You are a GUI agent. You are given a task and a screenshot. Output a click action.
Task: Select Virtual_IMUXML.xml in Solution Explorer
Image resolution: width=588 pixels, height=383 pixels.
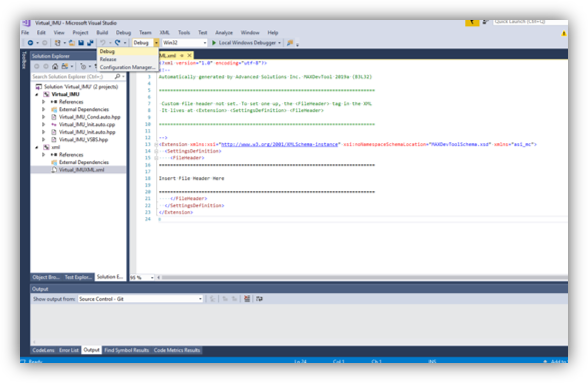pyautogui.click(x=81, y=170)
